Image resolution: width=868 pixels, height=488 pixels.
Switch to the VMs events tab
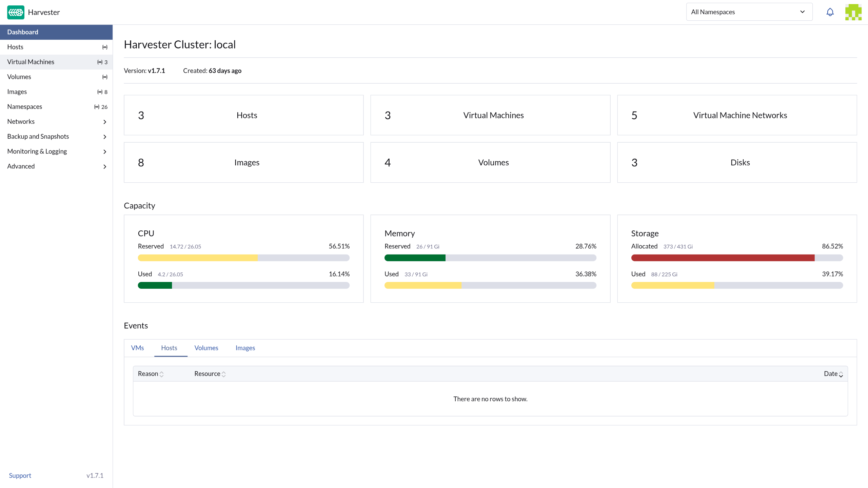[x=137, y=348]
